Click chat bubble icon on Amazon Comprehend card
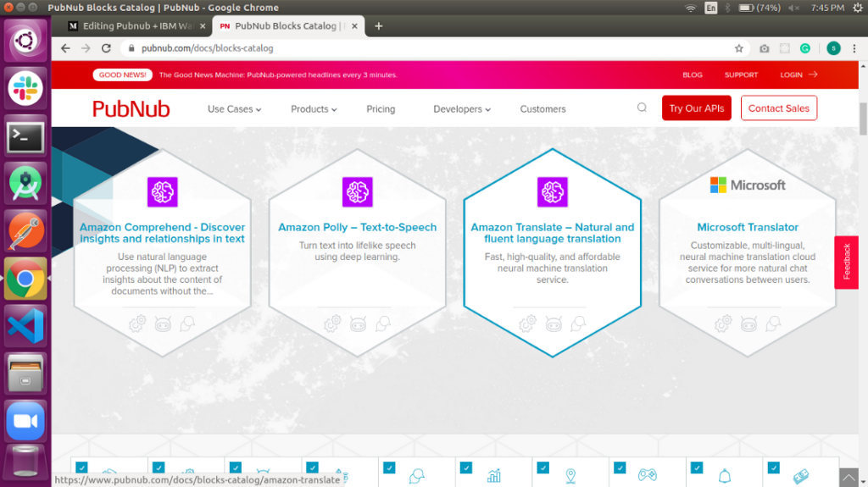 pos(187,324)
